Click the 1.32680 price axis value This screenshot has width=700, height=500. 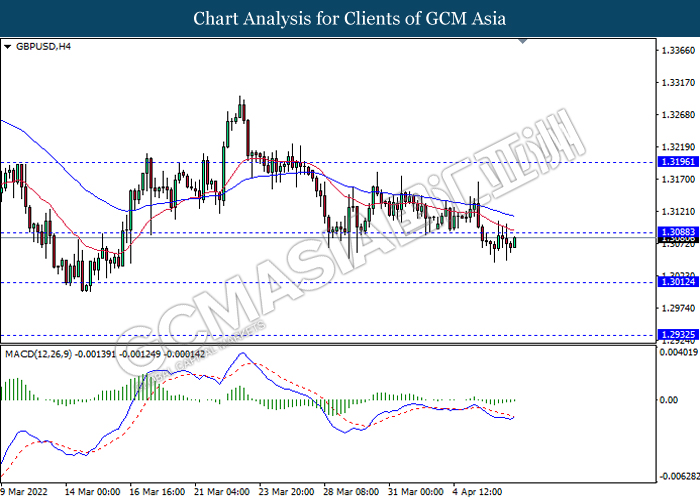coord(678,115)
